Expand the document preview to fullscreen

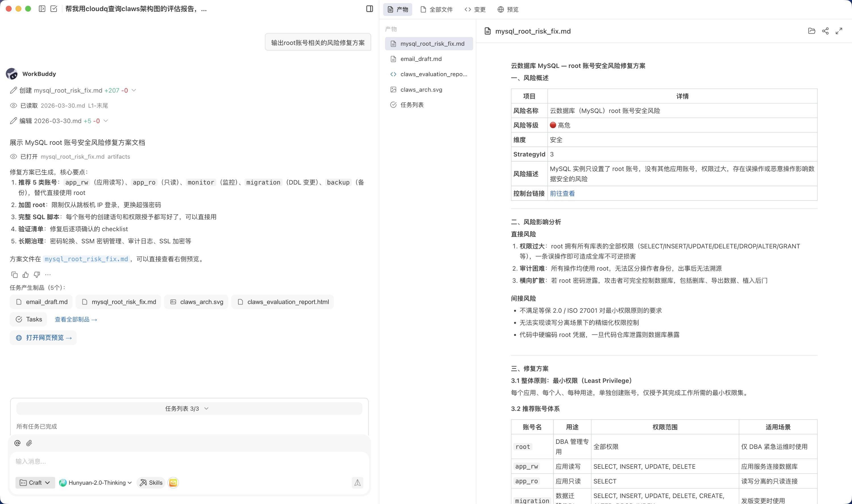tap(839, 31)
